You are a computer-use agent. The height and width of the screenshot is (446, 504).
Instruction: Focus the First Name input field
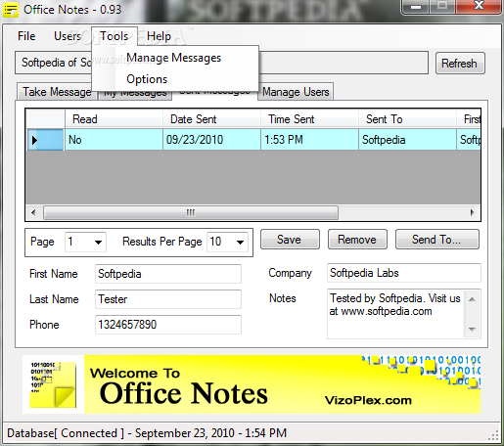[168, 274]
